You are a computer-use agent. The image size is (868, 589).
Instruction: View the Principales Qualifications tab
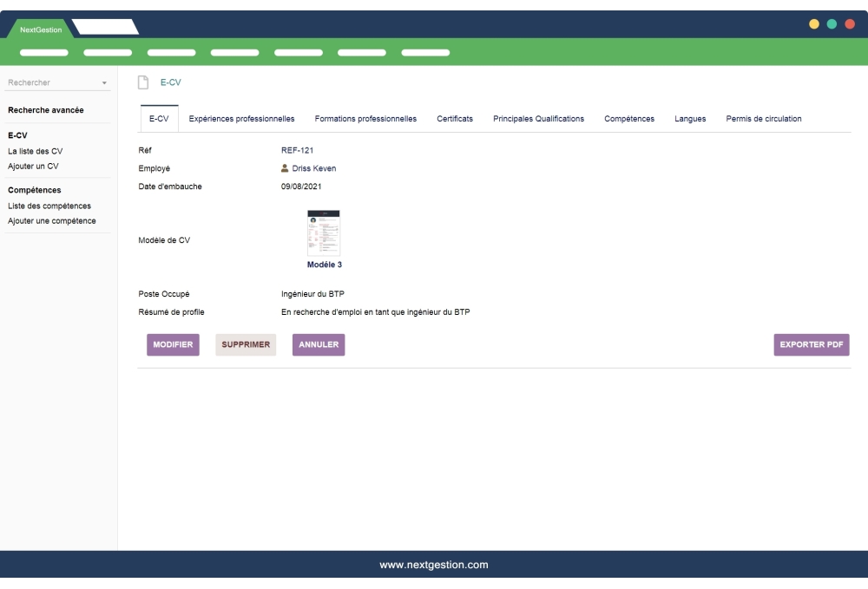(x=538, y=119)
